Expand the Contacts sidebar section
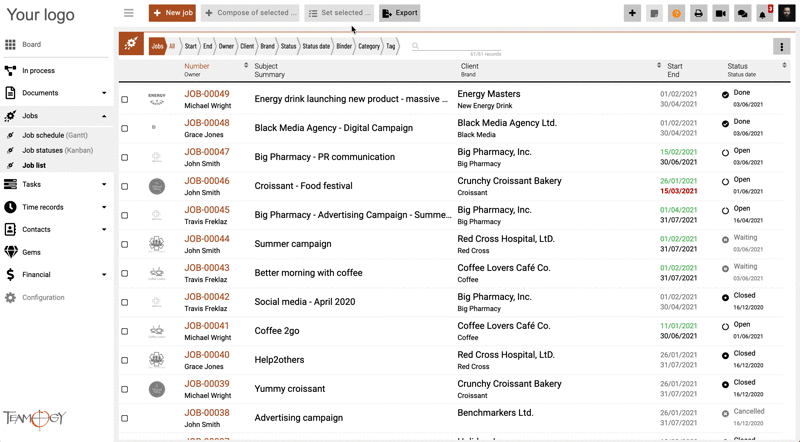The image size is (800, 442). pos(104,230)
